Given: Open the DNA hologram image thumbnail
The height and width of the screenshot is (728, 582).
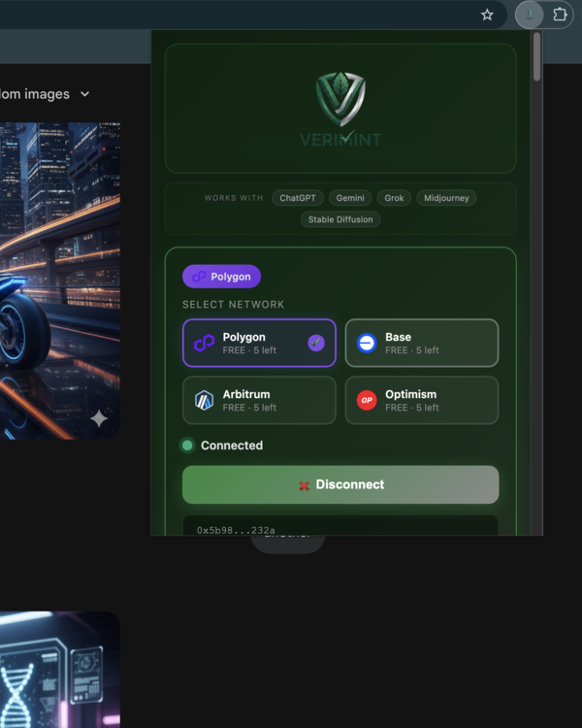Looking at the screenshot, I should (60, 670).
